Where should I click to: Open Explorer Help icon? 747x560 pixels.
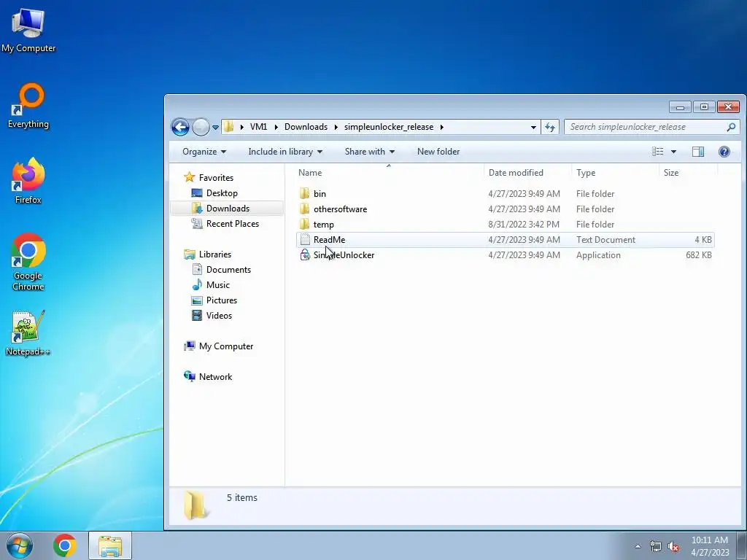724,152
